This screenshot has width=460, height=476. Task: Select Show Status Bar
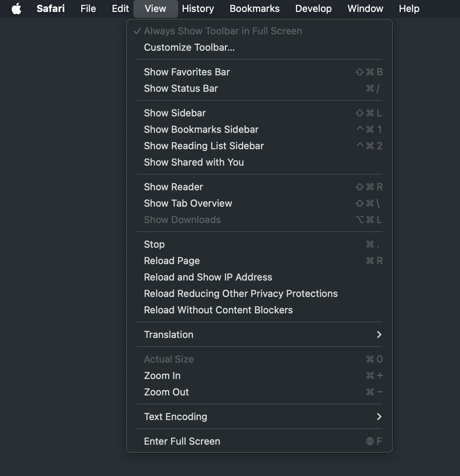pos(259,88)
